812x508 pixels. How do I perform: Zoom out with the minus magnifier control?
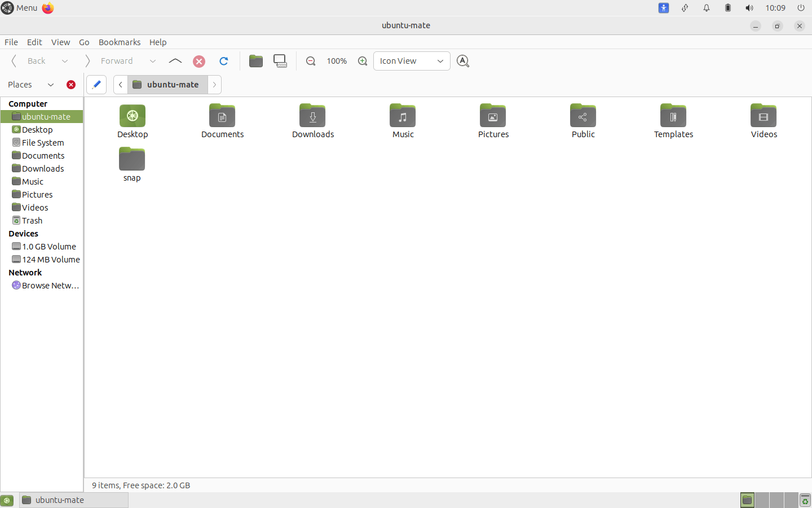coord(311,60)
